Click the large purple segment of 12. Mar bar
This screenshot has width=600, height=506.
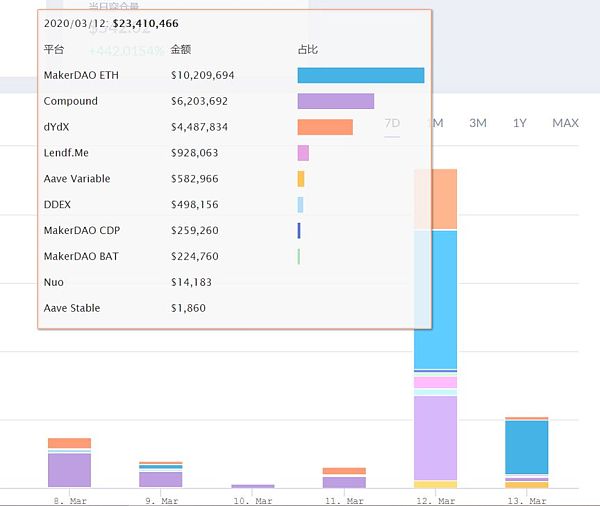click(435, 438)
